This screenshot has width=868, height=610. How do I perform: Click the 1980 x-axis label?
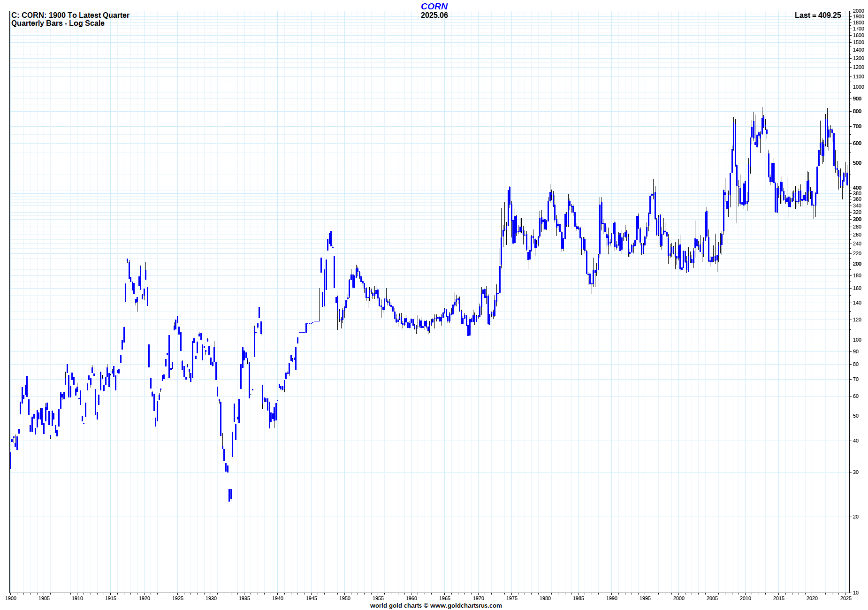point(545,598)
